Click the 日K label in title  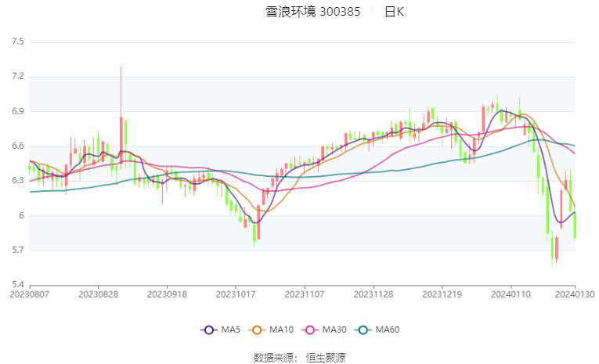[394, 12]
